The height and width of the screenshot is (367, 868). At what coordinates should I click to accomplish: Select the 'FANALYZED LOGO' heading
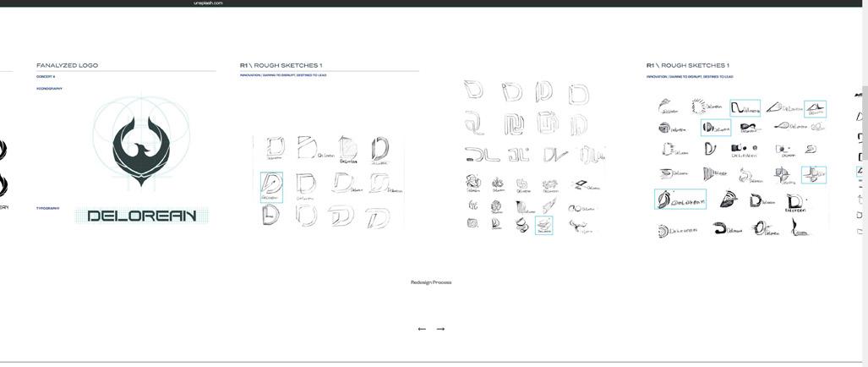tap(67, 65)
